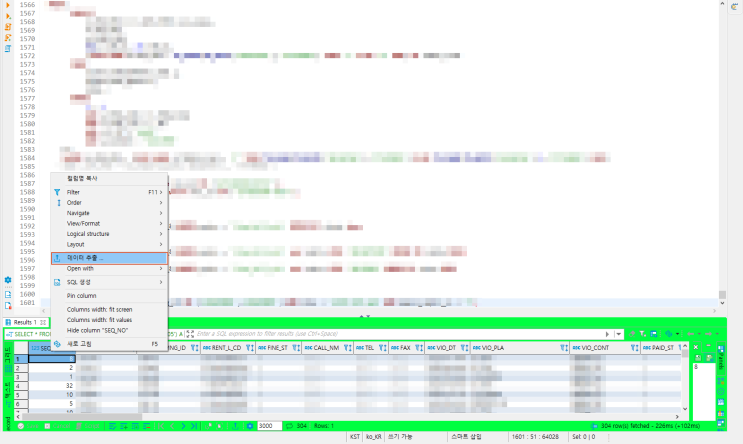The width and height of the screenshot is (743, 444).
Task: Select row number 4 header
Action: tap(21, 386)
